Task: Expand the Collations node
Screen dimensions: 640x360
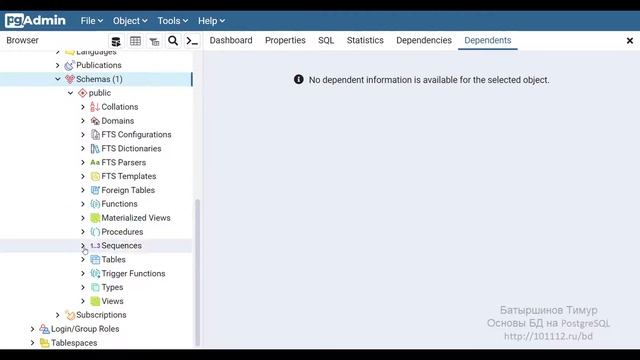Action: [x=83, y=107]
